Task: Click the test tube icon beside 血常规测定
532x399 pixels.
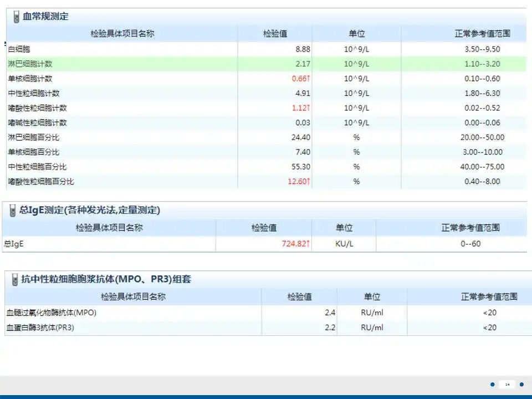Action: 16,17
